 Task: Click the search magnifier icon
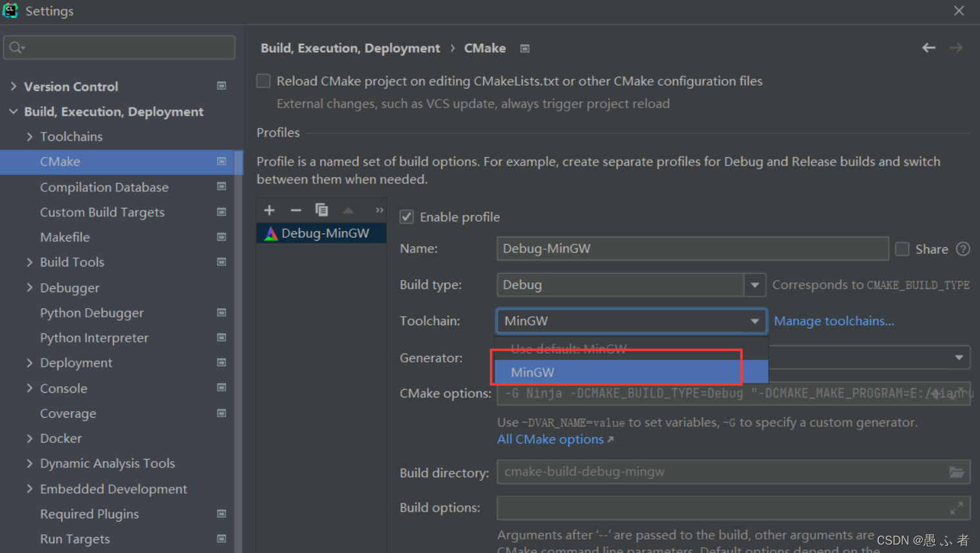(17, 48)
